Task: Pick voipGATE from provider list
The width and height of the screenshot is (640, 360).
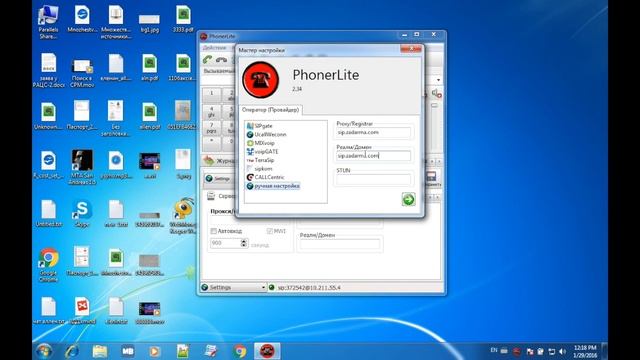Action: click(x=262, y=151)
